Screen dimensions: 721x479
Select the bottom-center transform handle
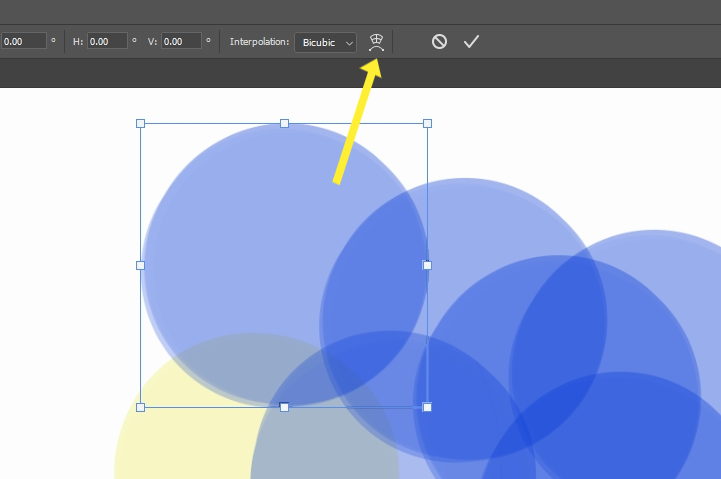pyautogui.click(x=284, y=407)
